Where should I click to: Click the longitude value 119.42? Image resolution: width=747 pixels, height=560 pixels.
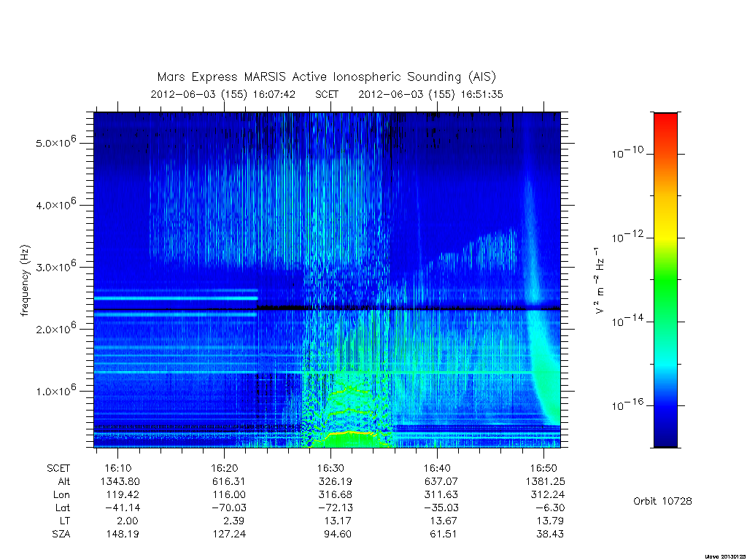[x=123, y=495]
